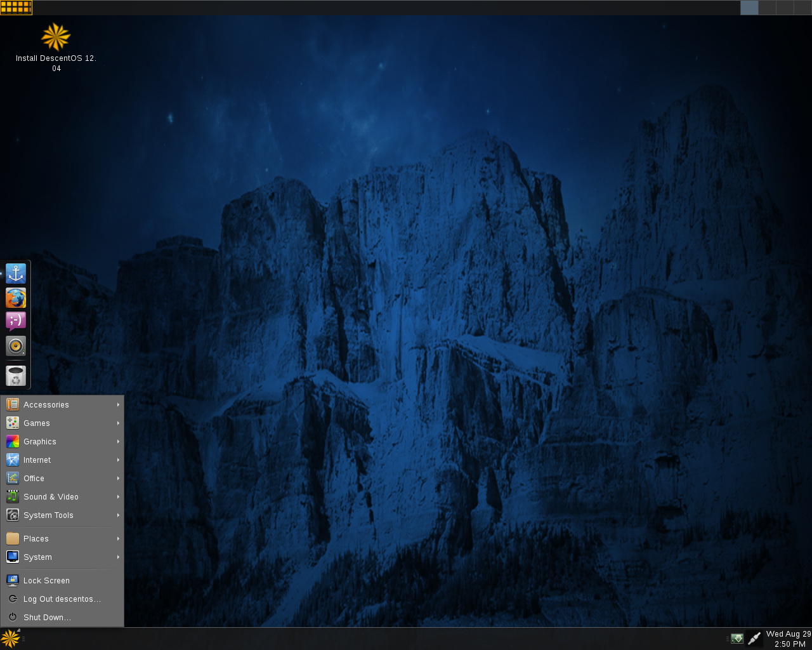Expand the Accessories submenu
Viewport: 812px width, 650px height.
62,405
